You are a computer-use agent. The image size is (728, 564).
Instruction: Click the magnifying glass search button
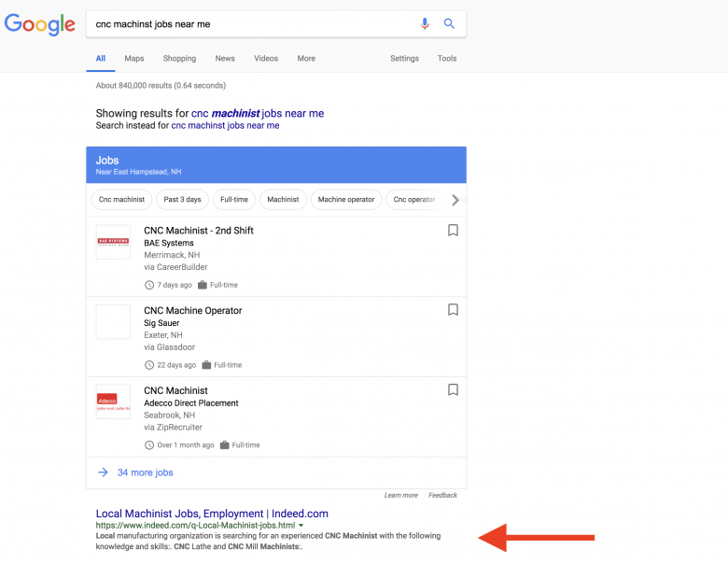449,23
